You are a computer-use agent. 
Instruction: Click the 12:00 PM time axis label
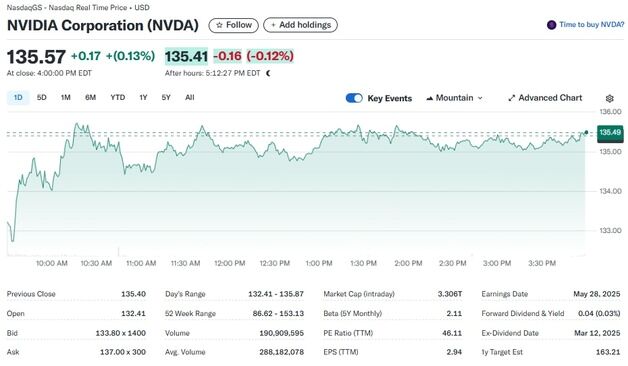(229, 263)
